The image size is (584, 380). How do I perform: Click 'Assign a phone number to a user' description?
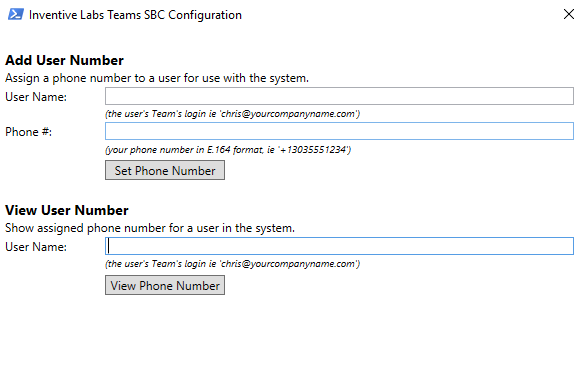coord(157,78)
